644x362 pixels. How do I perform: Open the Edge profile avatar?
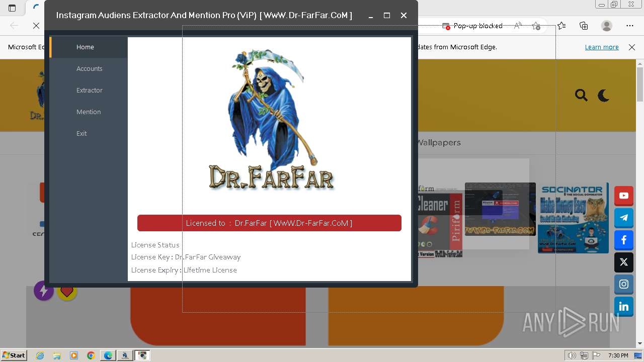click(607, 26)
